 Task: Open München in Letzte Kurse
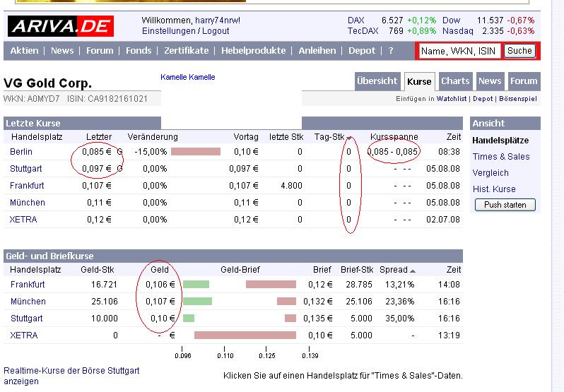point(28,202)
